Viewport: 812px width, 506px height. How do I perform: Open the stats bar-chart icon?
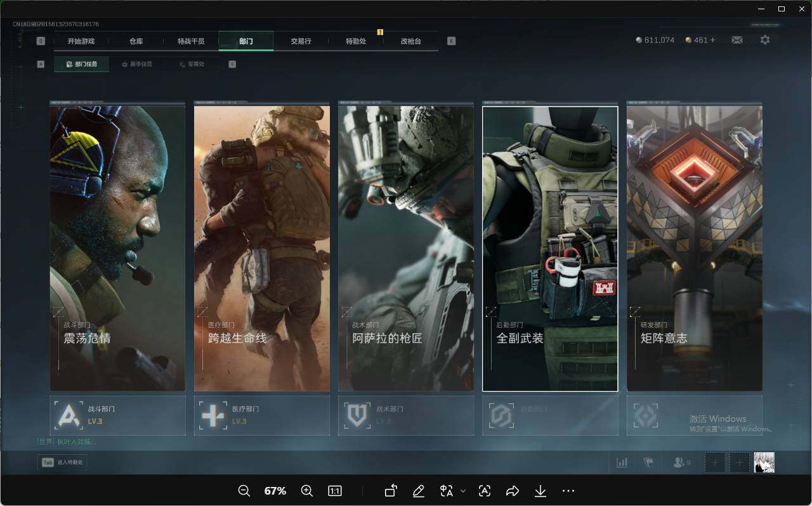click(x=622, y=462)
